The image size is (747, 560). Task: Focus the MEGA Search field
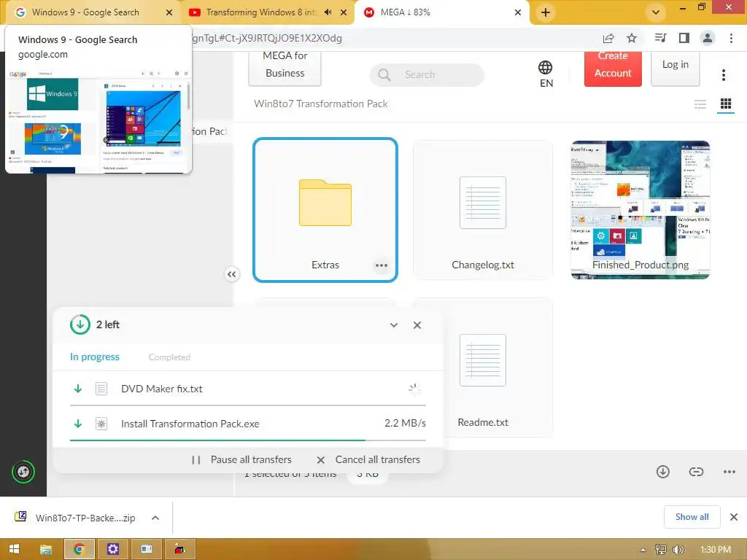pos(427,75)
